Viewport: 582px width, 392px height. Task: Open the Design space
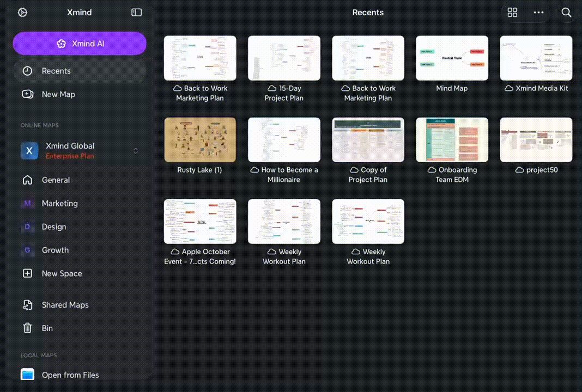pyautogui.click(x=80, y=226)
